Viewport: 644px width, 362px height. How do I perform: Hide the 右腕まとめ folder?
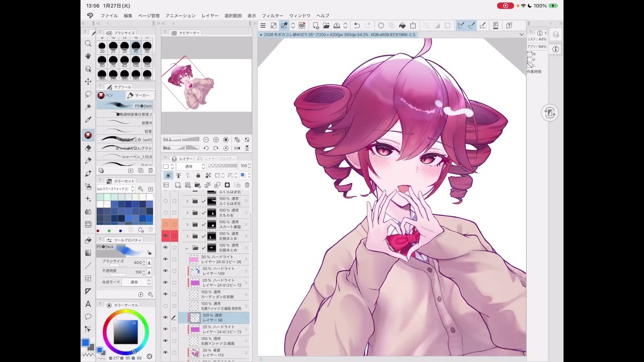tap(165, 247)
